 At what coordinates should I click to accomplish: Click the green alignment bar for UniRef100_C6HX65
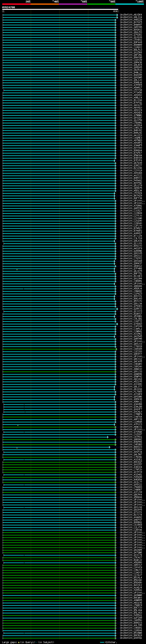[60, 349]
